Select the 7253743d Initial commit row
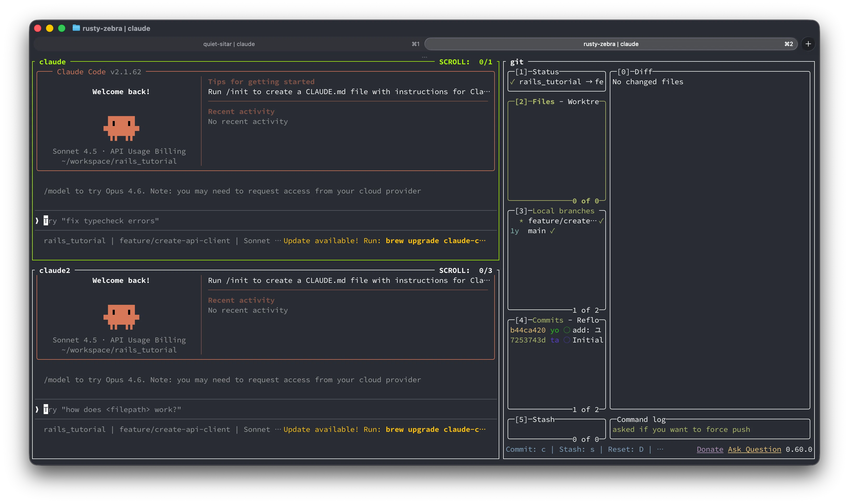The height and width of the screenshot is (504, 849). click(x=557, y=340)
